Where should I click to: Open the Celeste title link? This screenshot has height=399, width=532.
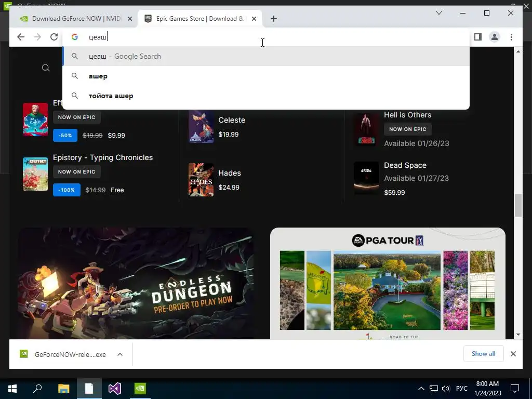(x=232, y=120)
